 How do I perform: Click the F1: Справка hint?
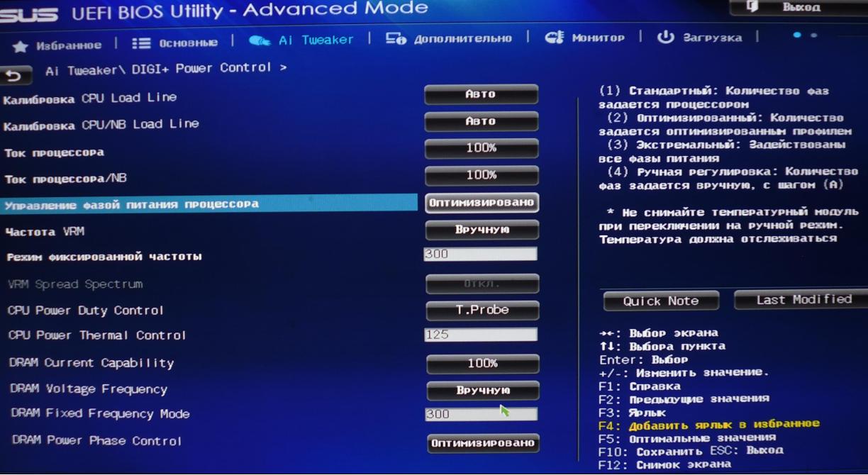pos(640,386)
